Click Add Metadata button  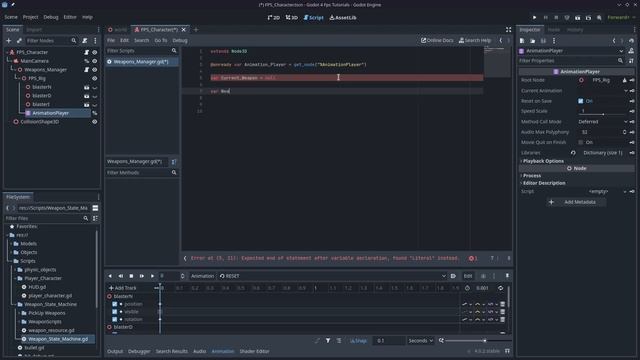(x=576, y=202)
